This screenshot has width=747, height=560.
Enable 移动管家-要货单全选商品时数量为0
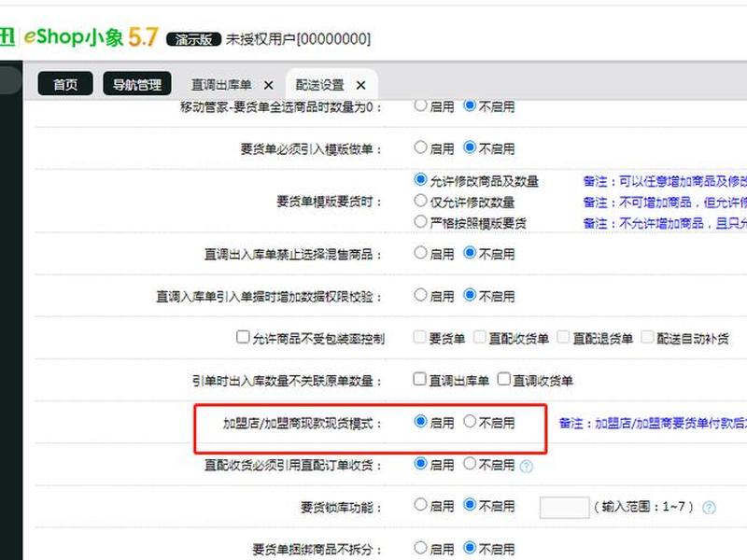coord(420,105)
